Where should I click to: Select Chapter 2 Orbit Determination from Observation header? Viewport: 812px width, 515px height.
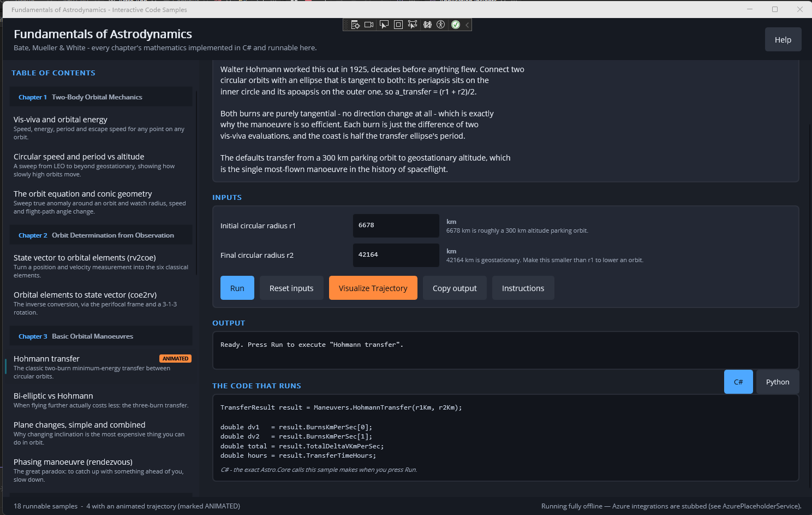click(x=101, y=235)
